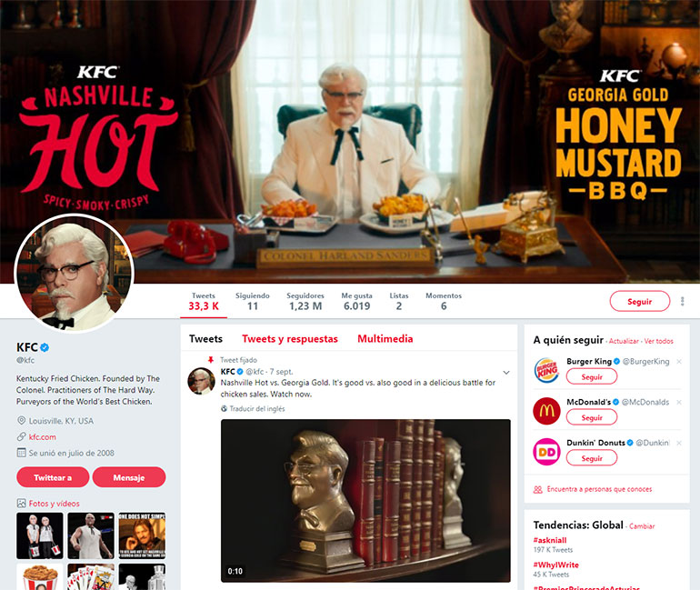
Task: Open the Sean Bean meme photo thumbnail
Action: point(142,535)
